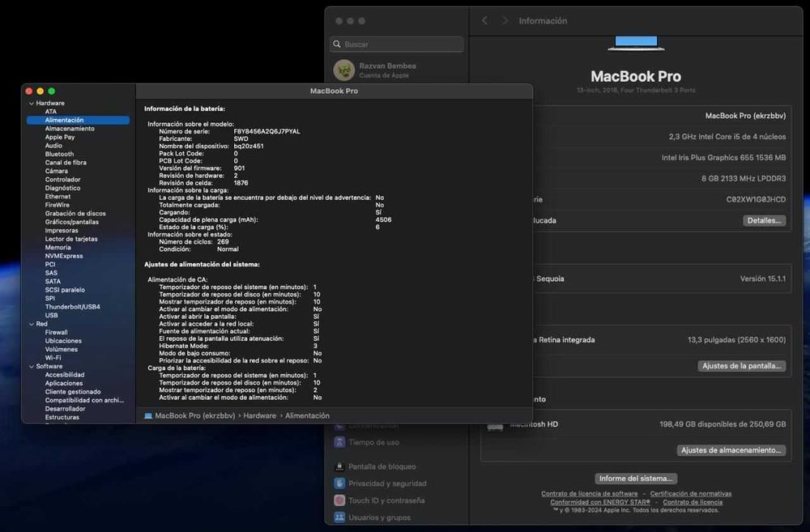Open SCSI paralelo entry

65,290
